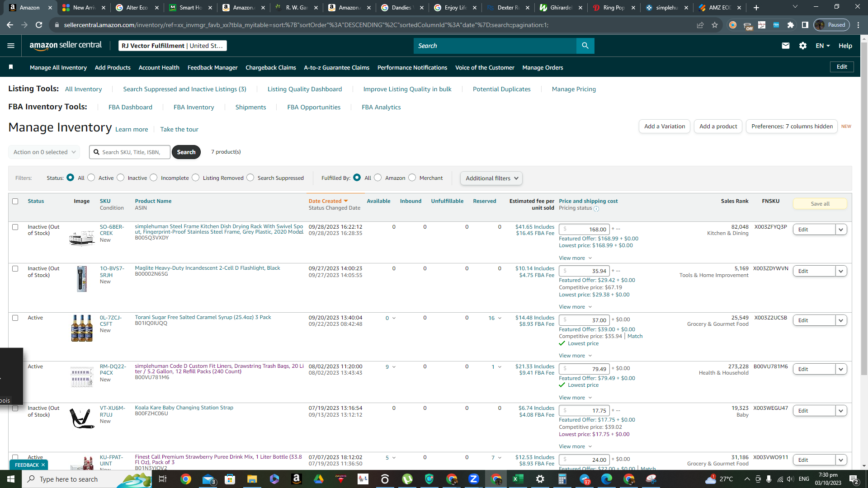Open Add Products menu item
Viewport: 868px width, 488px height.
click(x=113, y=67)
